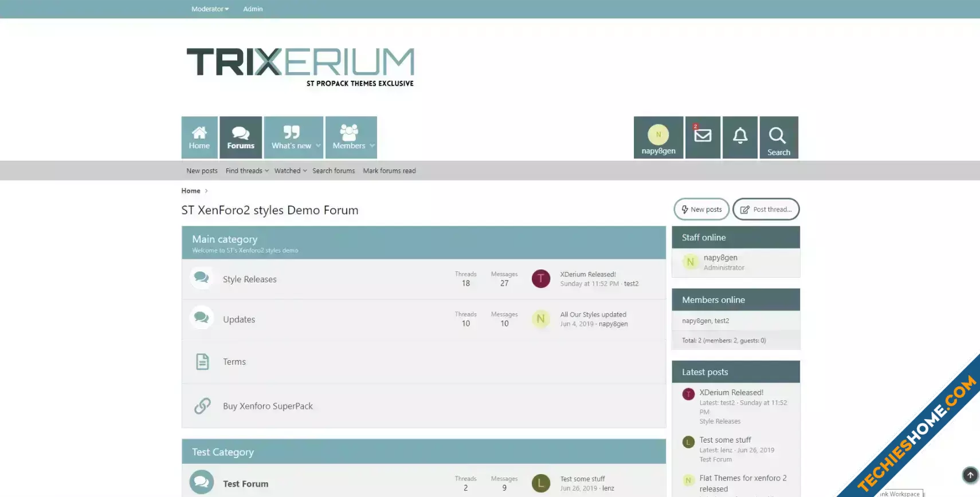This screenshot has height=497, width=980.
Task: Open Style Releases link under Latest posts
Action: point(720,421)
